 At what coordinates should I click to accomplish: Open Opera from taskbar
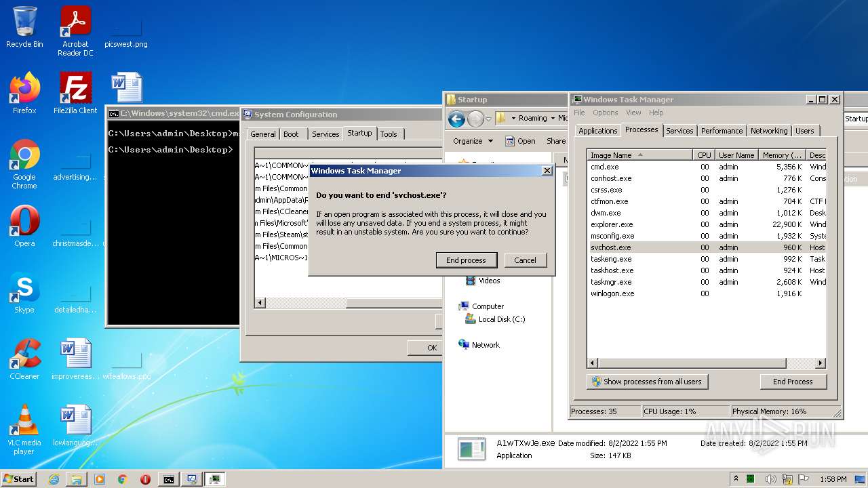145,479
